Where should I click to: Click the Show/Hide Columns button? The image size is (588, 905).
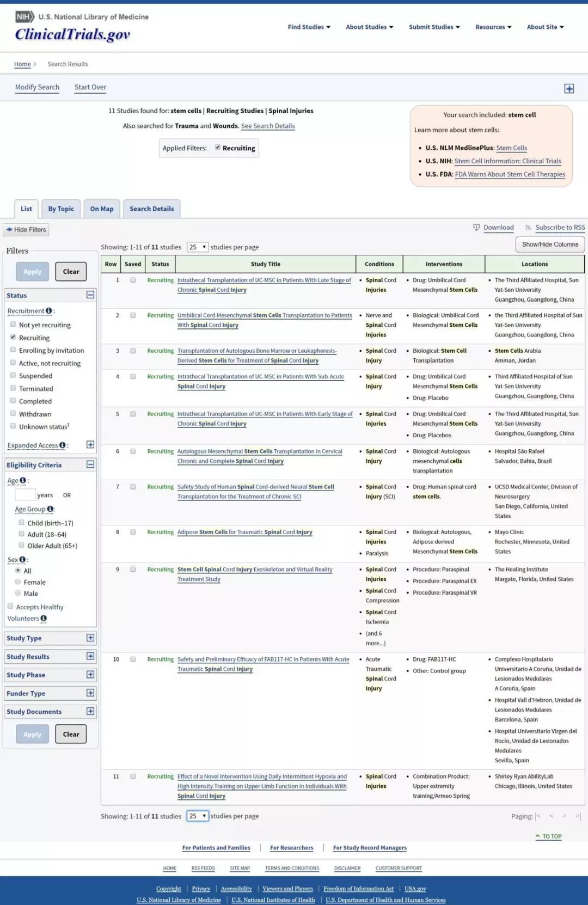(550, 244)
